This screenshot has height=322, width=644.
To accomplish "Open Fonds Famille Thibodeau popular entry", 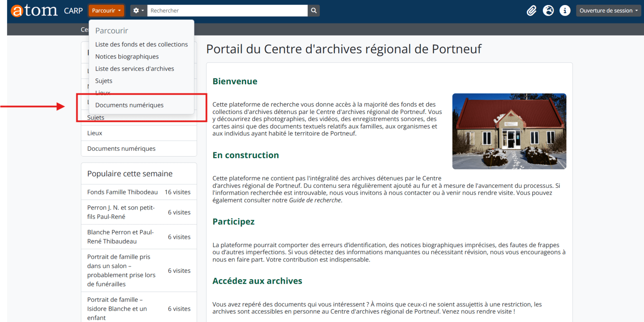I will click(122, 192).
